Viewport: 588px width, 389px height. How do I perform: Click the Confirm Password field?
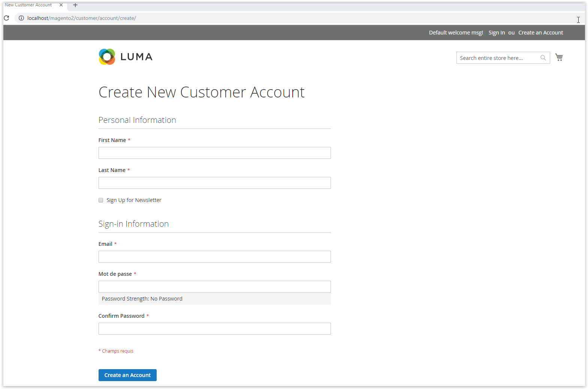click(x=214, y=329)
